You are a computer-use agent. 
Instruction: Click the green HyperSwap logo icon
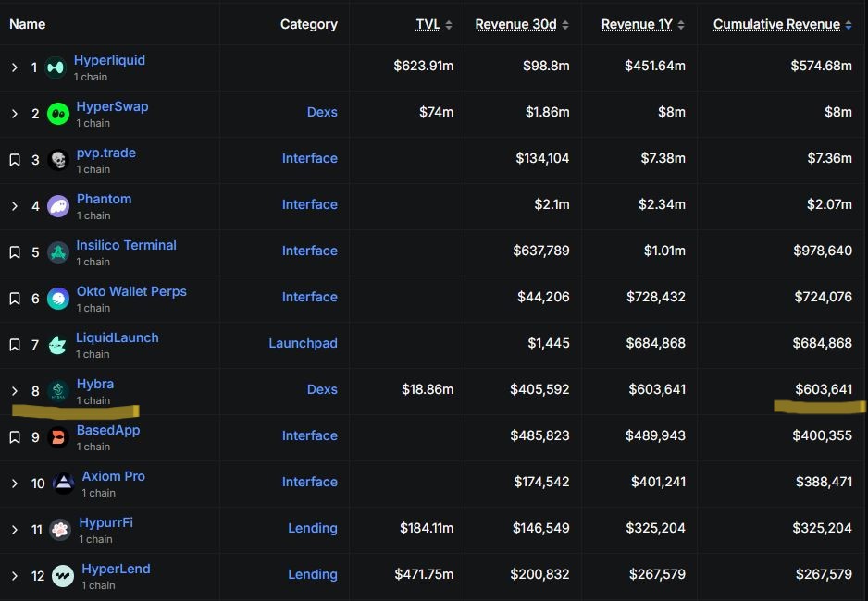click(x=58, y=114)
